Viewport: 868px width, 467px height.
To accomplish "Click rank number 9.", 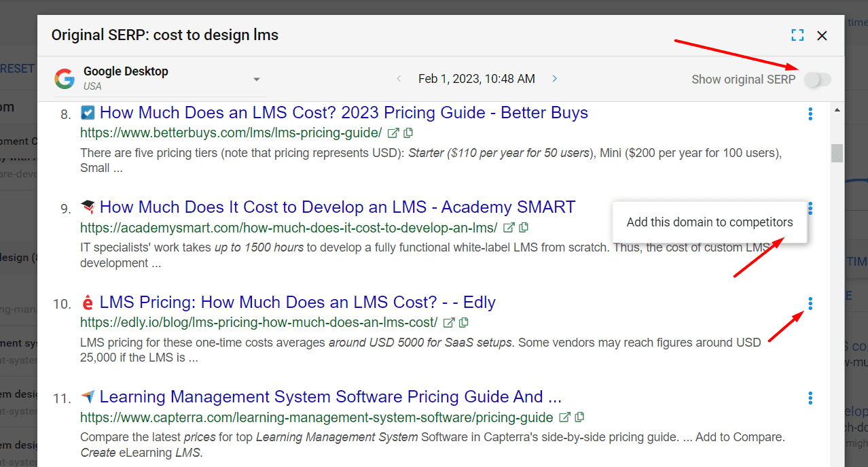I will tap(65, 209).
